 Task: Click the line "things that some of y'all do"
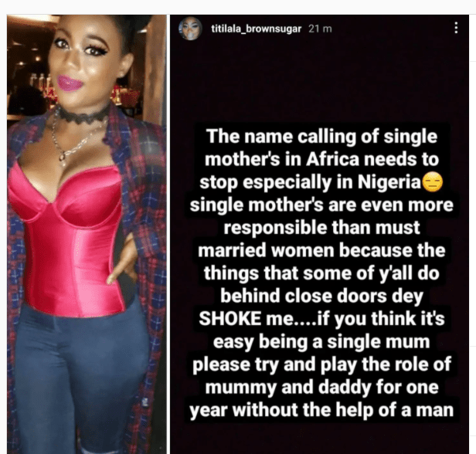pos(321,273)
